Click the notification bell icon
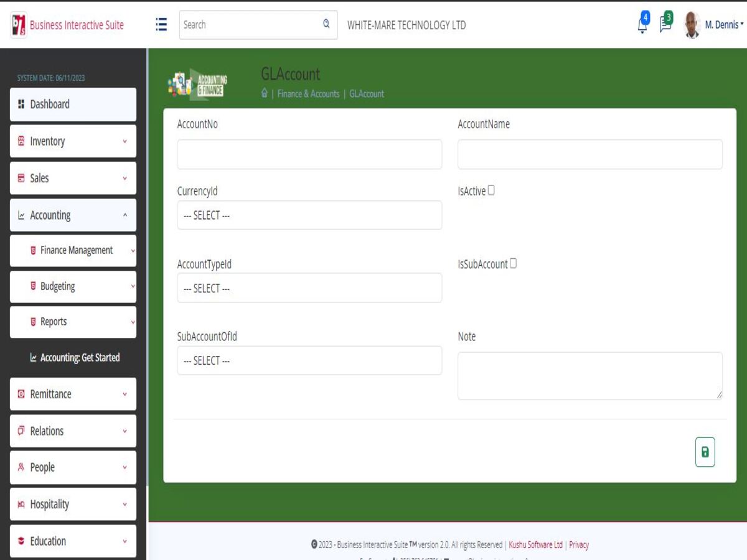This screenshot has width=747, height=560. click(642, 25)
